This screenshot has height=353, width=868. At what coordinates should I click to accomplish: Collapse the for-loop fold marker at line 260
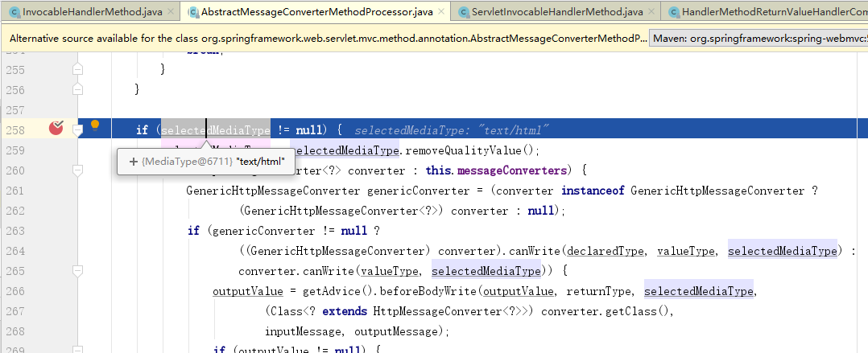click(78, 170)
